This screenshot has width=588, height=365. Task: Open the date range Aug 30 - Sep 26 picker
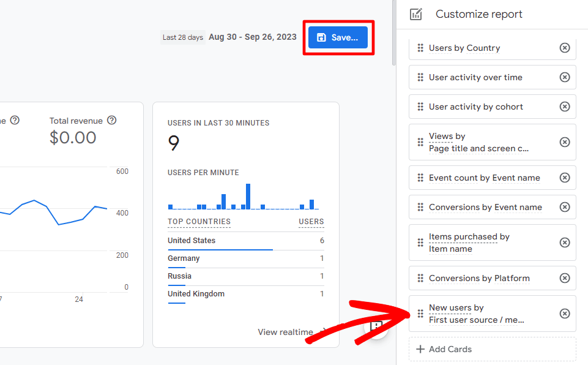pyautogui.click(x=252, y=37)
